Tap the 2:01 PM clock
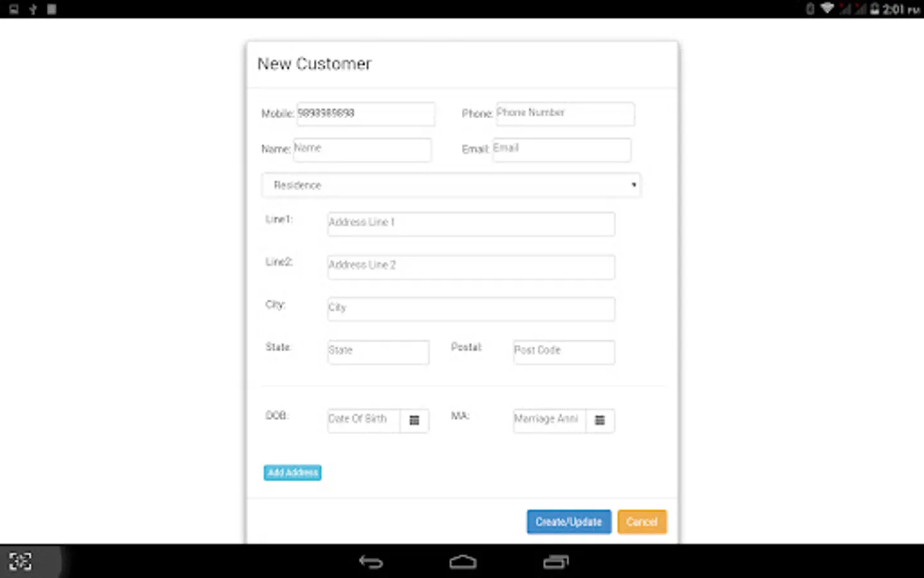The image size is (924, 578). [902, 9]
